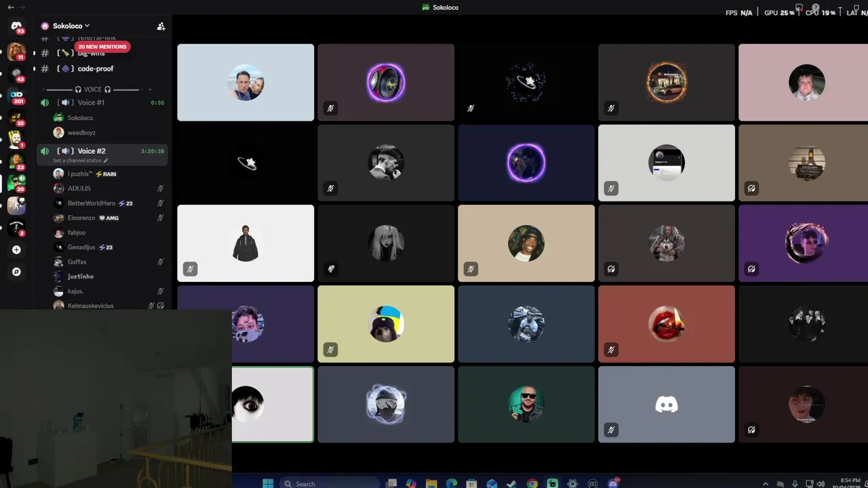Click deafened headphone icon on brown bottle tile
The width and height of the screenshot is (868, 488).
pos(751,188)
